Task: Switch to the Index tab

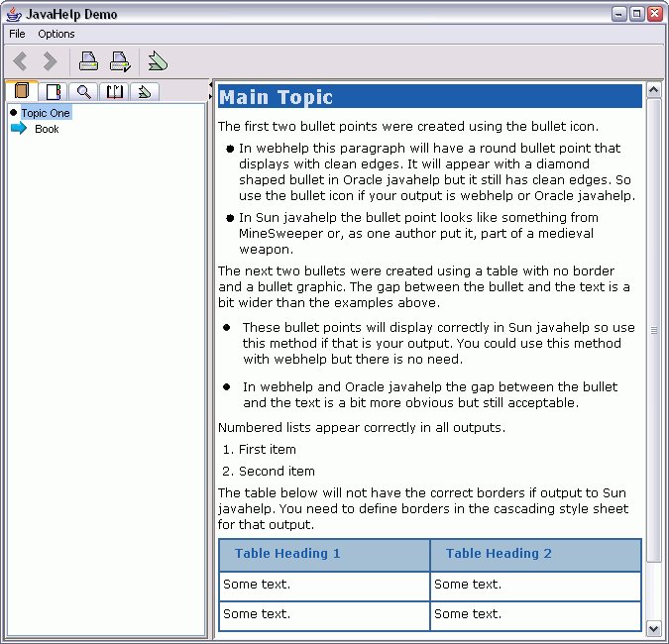Action: click(54, 92)
